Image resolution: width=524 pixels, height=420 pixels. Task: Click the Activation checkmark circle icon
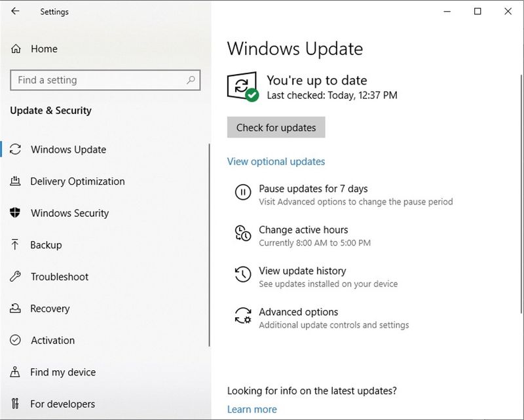coord(15,340)
